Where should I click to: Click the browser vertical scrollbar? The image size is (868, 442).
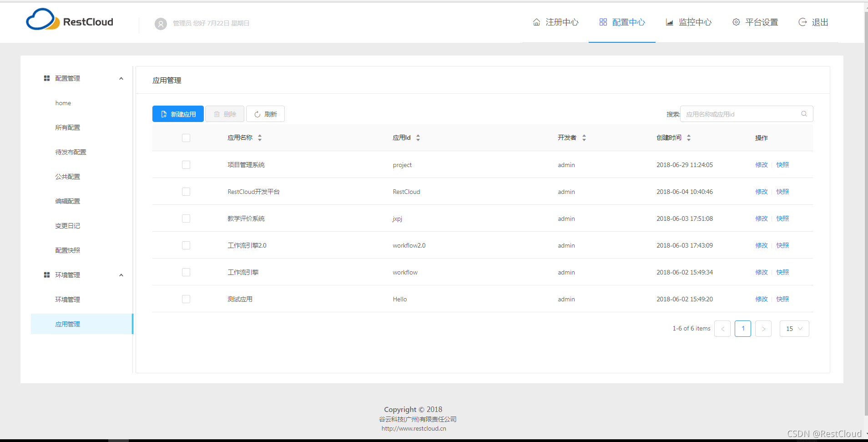pos(866,214)
